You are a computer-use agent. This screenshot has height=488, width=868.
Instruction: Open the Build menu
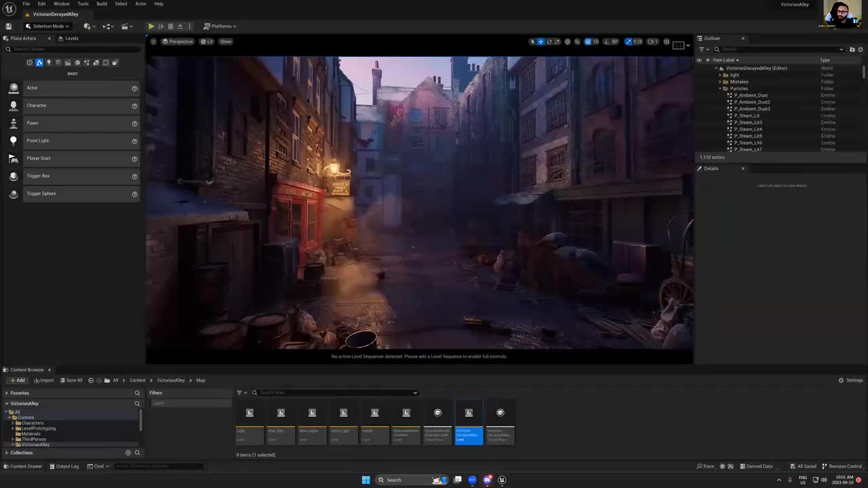(101, 4)
